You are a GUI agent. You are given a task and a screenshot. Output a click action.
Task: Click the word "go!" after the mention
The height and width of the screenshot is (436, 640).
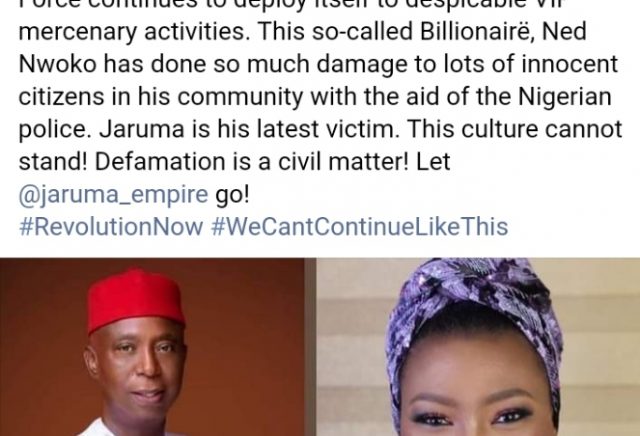pos(232,196)
